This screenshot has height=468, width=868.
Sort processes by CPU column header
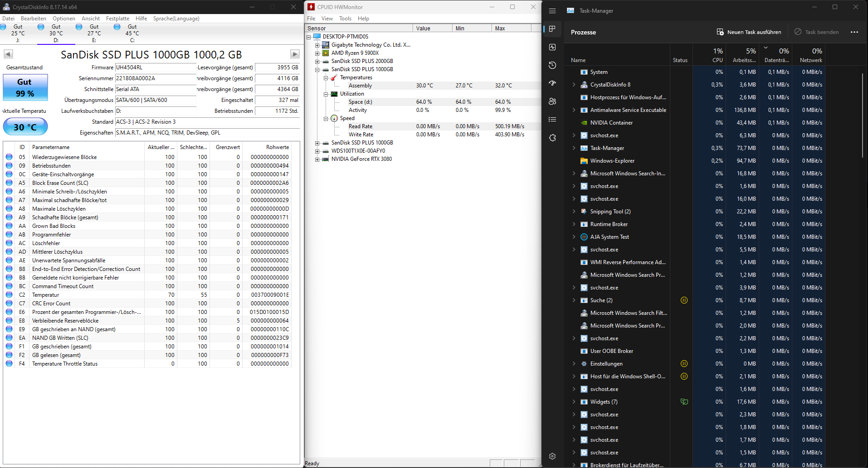(709, 55)
